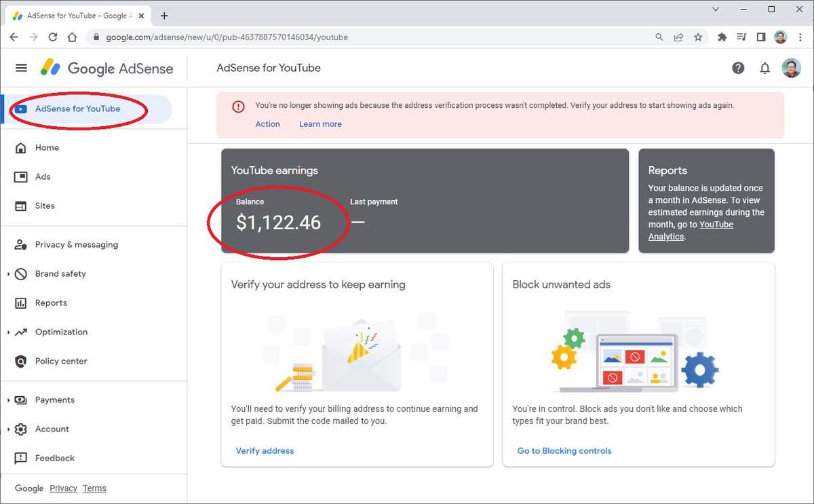This screenshot has width=814, height=504.
Task: Select the AdSense for YouTube browser tab
Action: [79, 16]
